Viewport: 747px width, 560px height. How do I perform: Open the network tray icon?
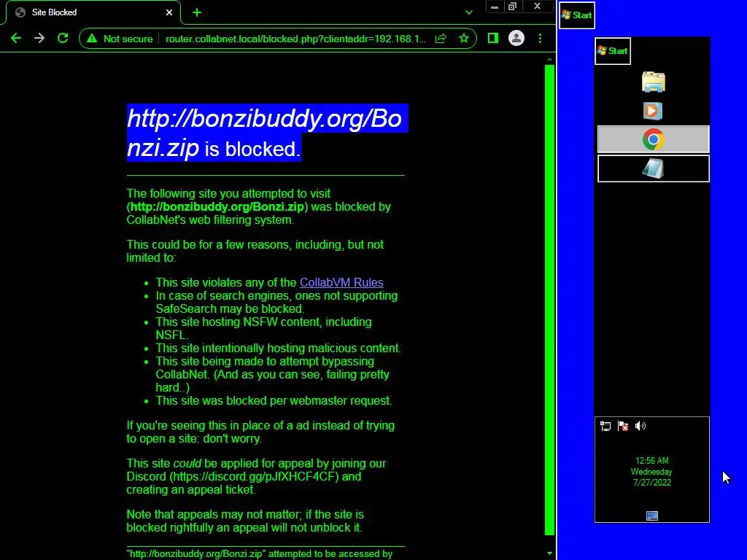pyautogui.click(x=605, y=426)
